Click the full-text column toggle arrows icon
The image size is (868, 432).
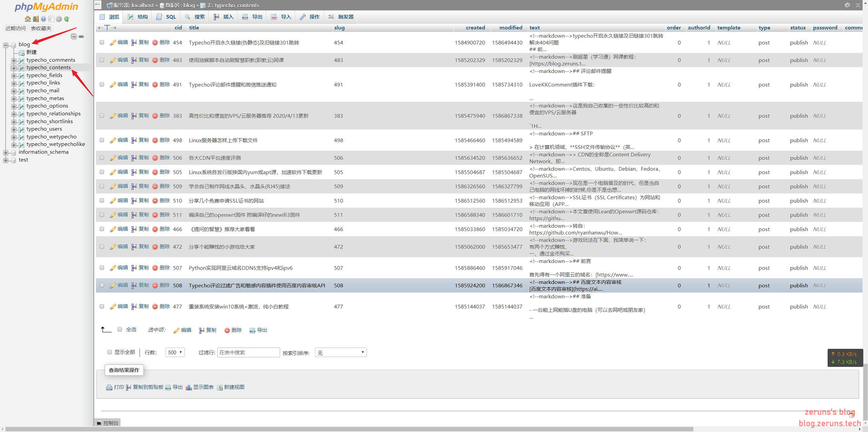(107, 28)
